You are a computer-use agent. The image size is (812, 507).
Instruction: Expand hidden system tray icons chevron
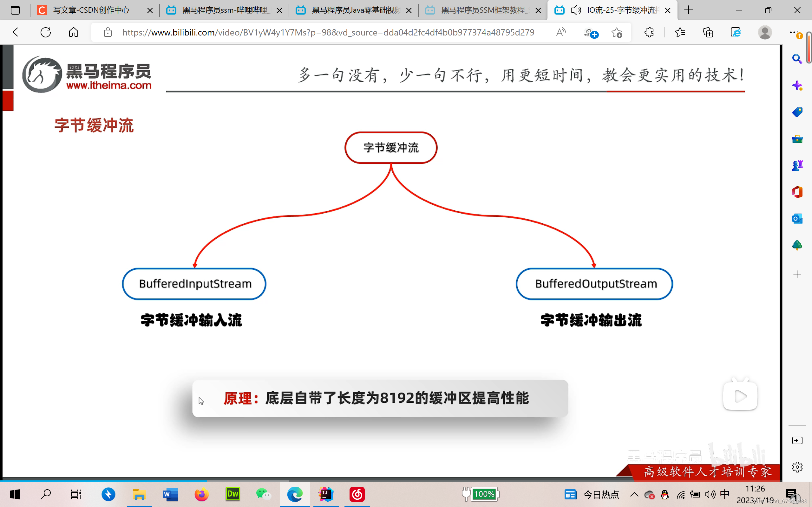point(634,494)
